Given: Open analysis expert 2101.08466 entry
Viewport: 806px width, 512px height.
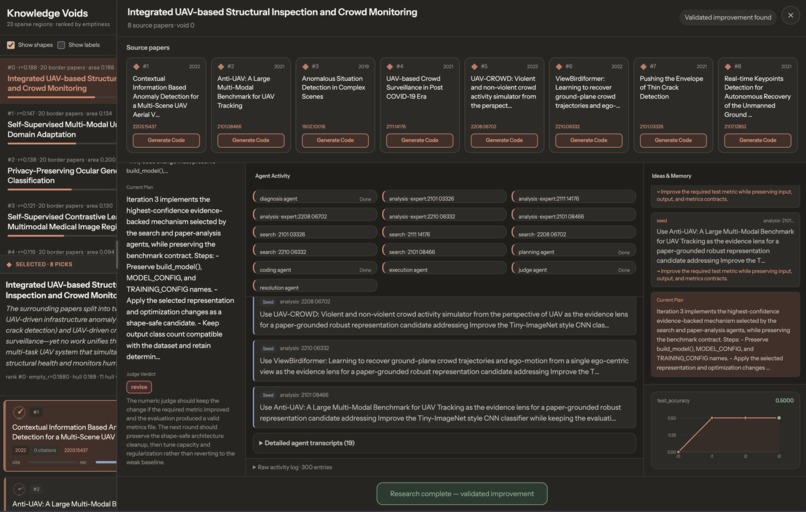Looking at the screenshot, I should (x=574, y=216).
